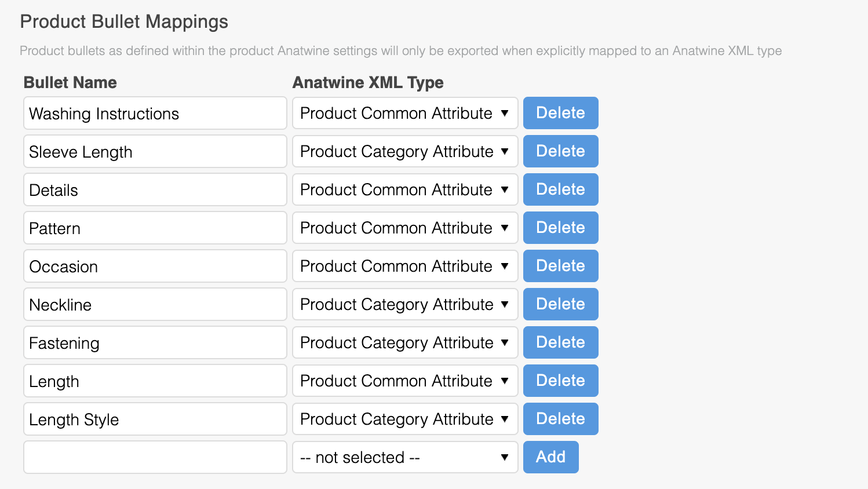This screenshot has width=868, height=489.
Task: Open the Neckline attribute type dropdown
Action: click(x=404, y=304)
